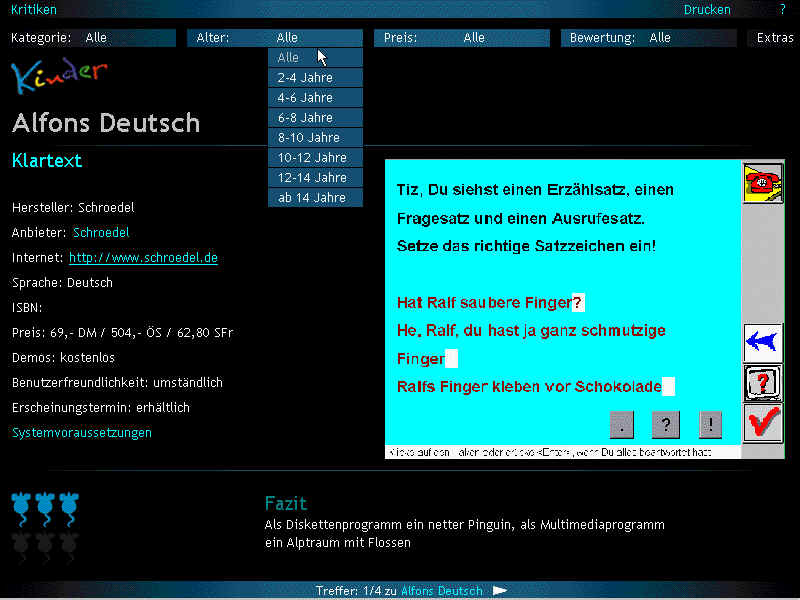This screenshot has width=800, height=600.
Task: Click Drucken to print the review
Action: click(707, 10)
